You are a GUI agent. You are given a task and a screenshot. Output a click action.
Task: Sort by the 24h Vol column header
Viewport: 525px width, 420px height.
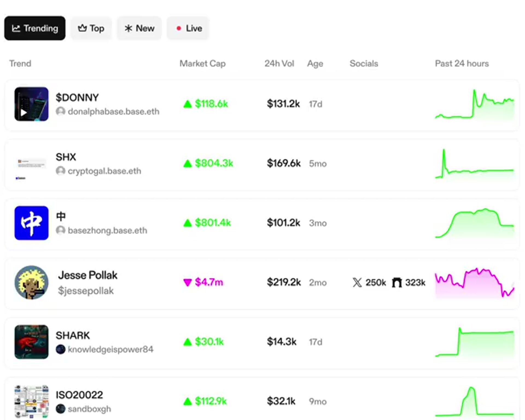[x=279, y=63]
